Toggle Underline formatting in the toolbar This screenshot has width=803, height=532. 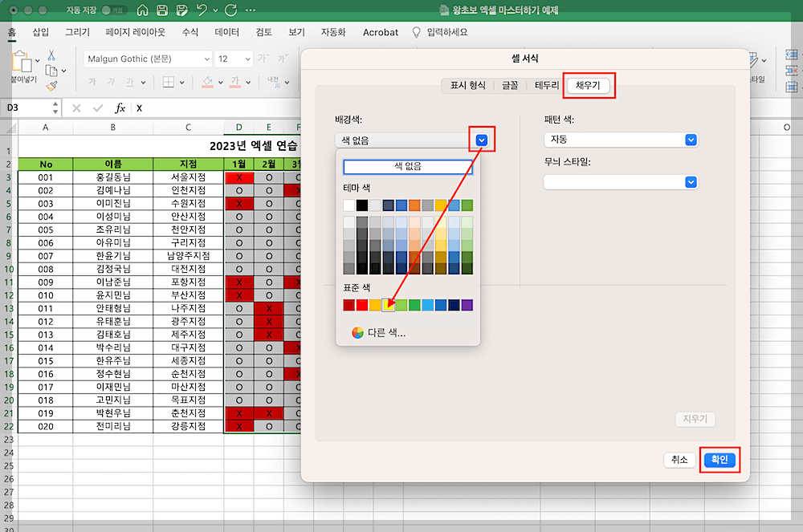pyautogui.click(x=130, y=81)
